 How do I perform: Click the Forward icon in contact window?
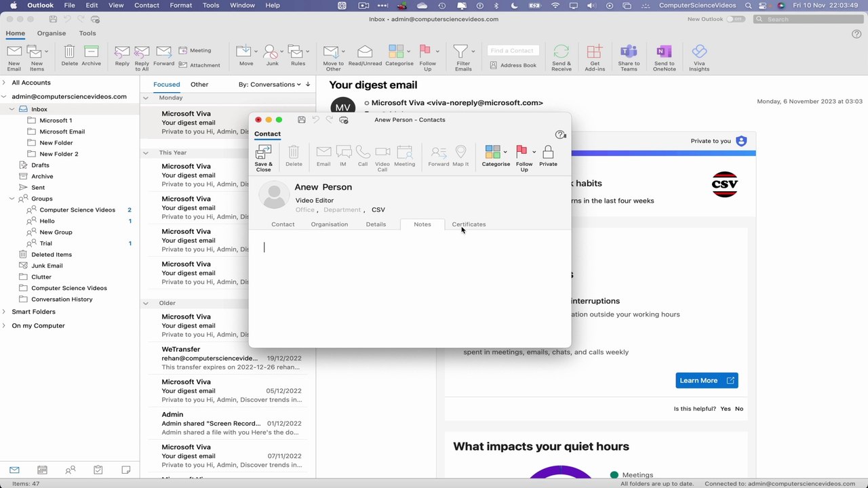439,156
